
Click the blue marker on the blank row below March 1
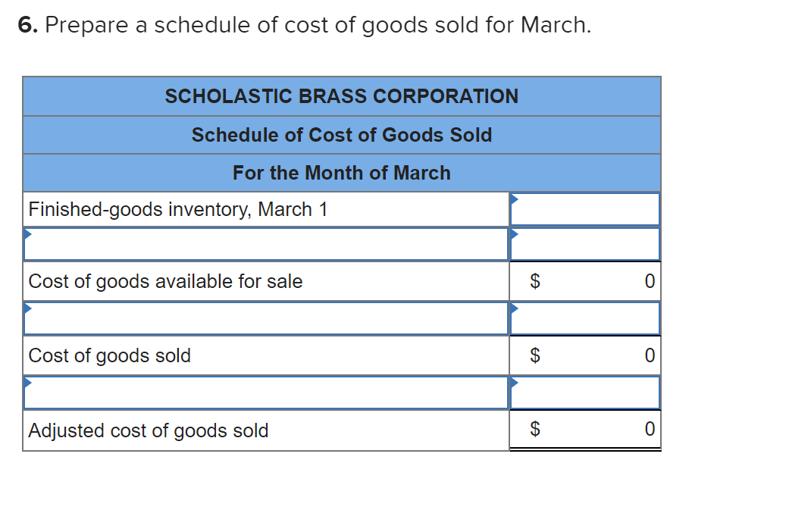[29, 233]
